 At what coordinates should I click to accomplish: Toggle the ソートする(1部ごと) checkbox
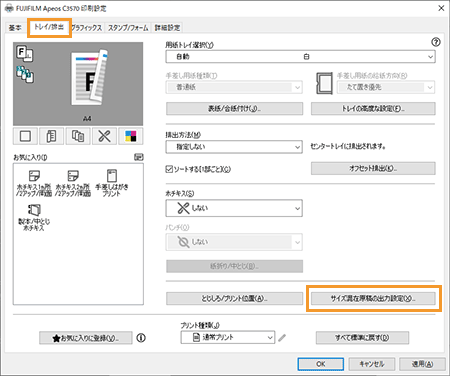point(169,169)
